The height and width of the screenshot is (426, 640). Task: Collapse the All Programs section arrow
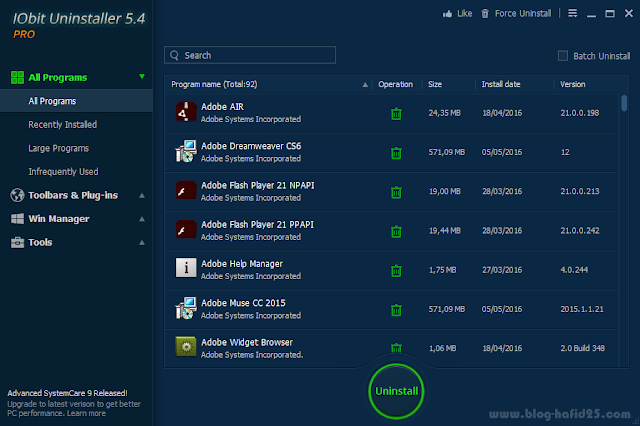click(x=142, y=77)
